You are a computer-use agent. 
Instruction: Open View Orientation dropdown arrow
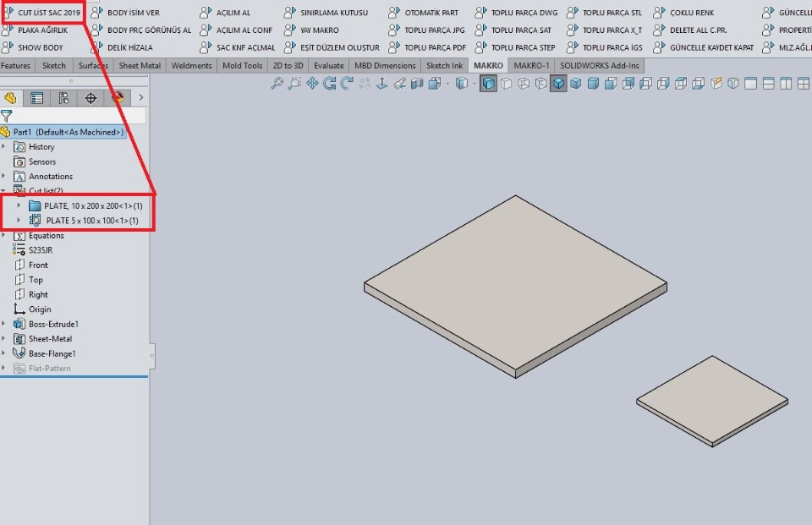(447, 84)
